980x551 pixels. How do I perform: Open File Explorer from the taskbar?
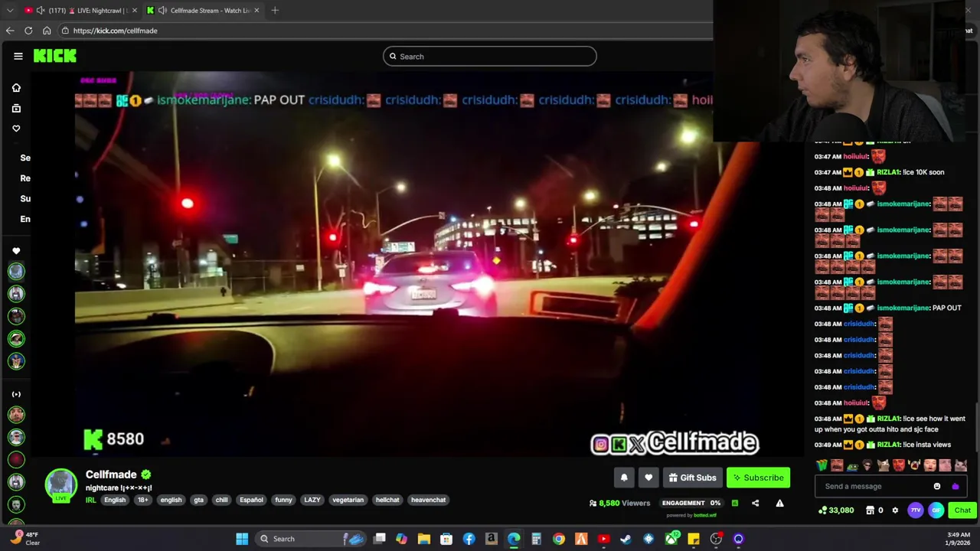click(x=423, y=539)
